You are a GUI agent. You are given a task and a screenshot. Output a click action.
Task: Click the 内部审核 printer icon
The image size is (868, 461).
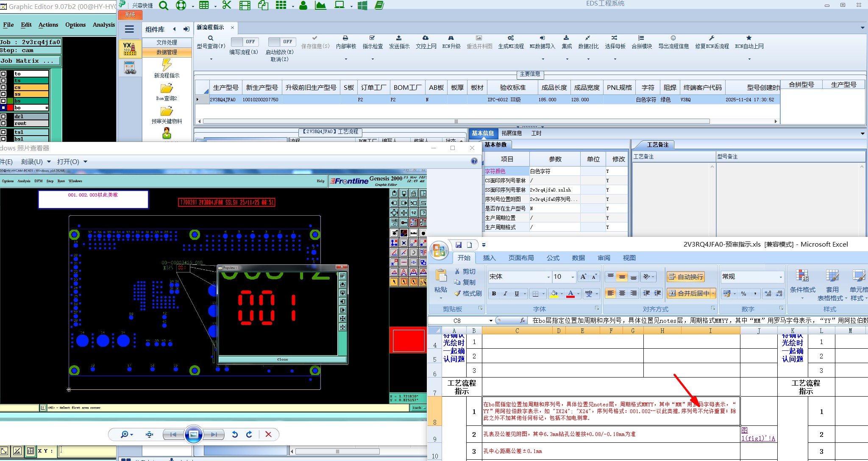tap(345, 38)
